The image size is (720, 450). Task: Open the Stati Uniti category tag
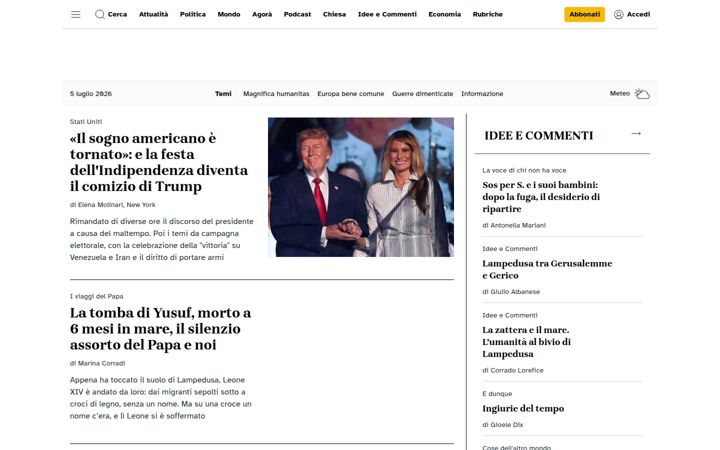point(86,122)
